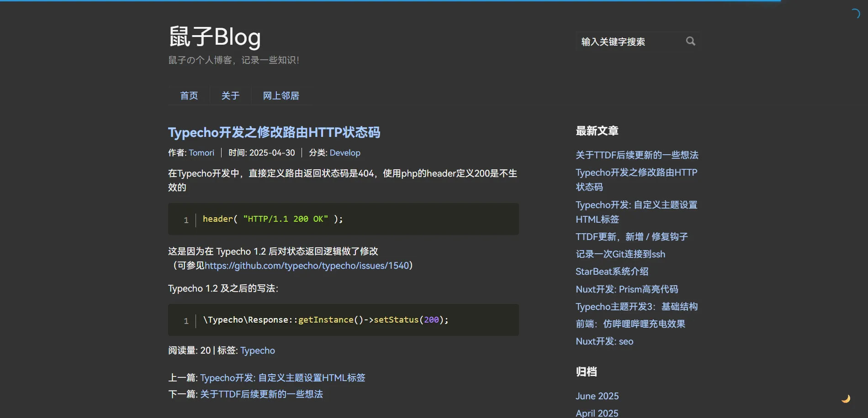
Task: Open sidebar article Typecho开发: 自定义主题设置HTML标签
Action: coord(636,212)
